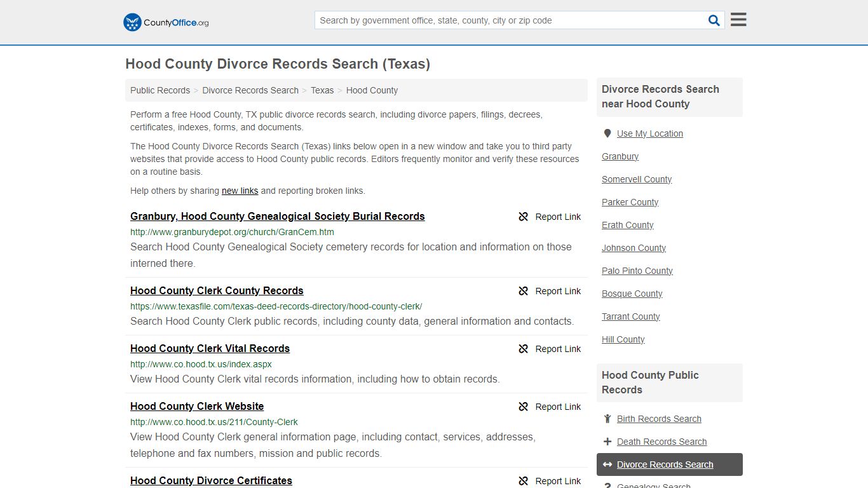
Task: Click the plus icon beside Death Records Search
Action: (x=607, y=442)
